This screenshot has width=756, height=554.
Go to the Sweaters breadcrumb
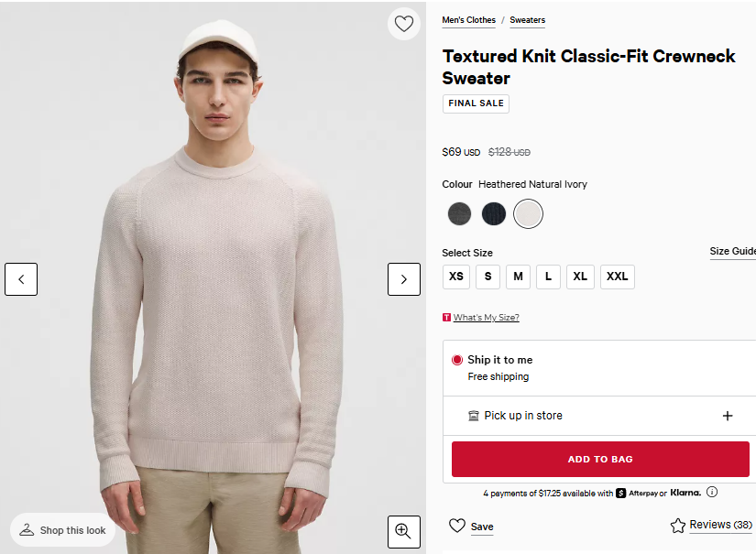527,20
